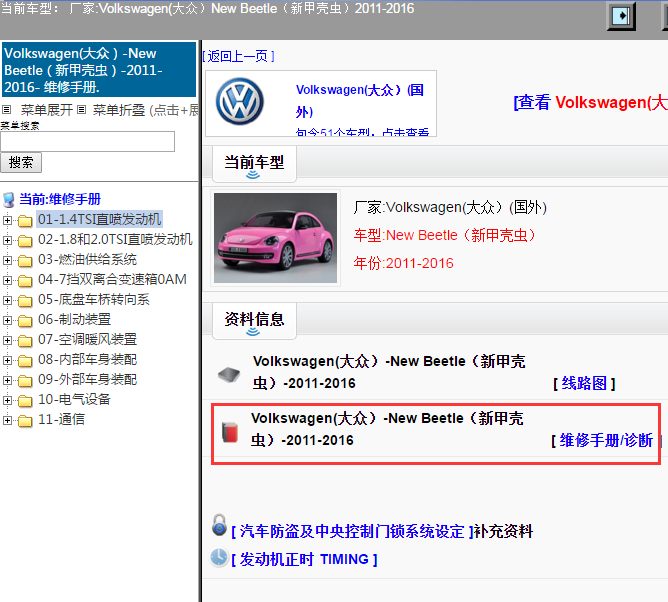Click folder icon of 02-1.8和2.0TSI直喷发动机
The width and height of the screenshot is (668, 602).
point(25,240)
